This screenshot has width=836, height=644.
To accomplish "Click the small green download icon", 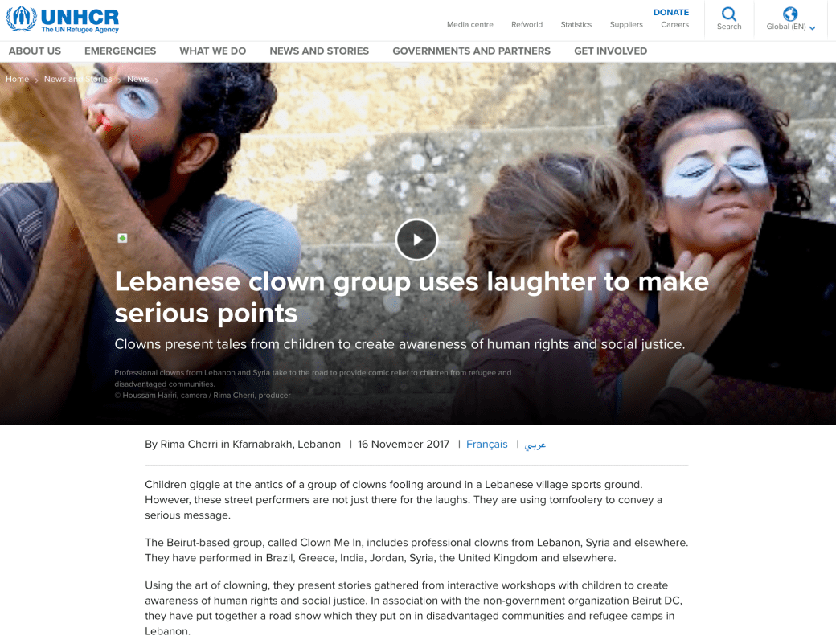I will coord(122,238).
